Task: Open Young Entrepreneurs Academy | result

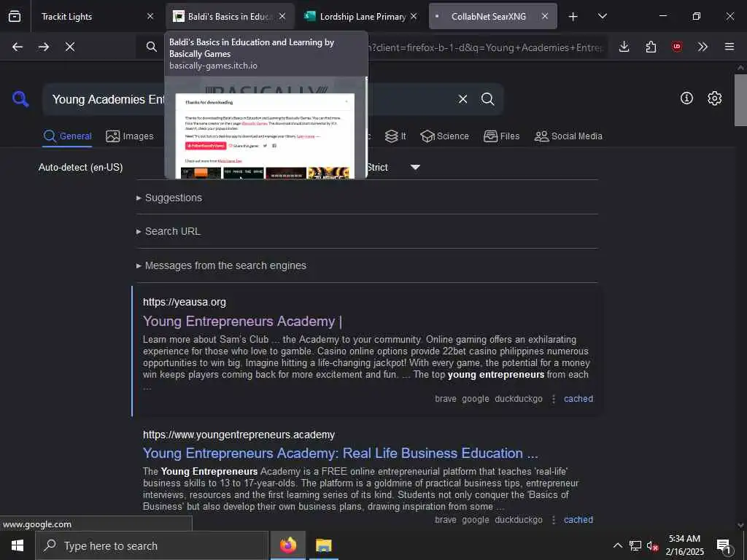Action: (x=242, y=322)
